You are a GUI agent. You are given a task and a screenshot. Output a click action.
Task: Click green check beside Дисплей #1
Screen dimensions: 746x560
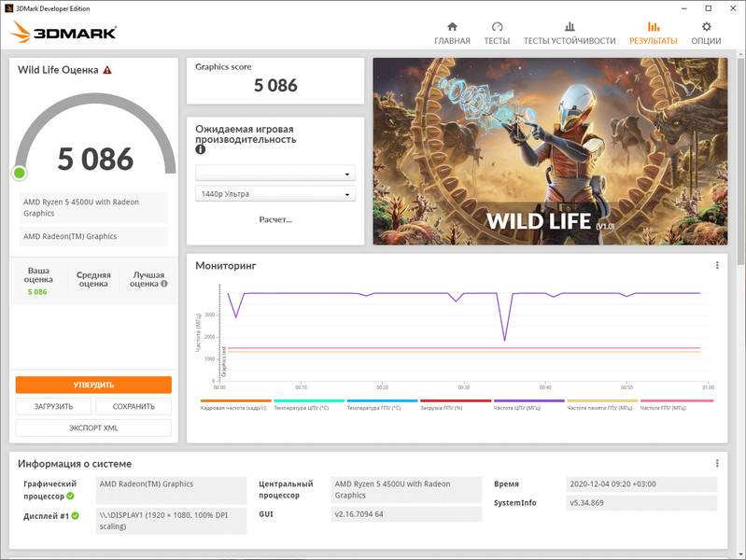click(x=76, y=516)
